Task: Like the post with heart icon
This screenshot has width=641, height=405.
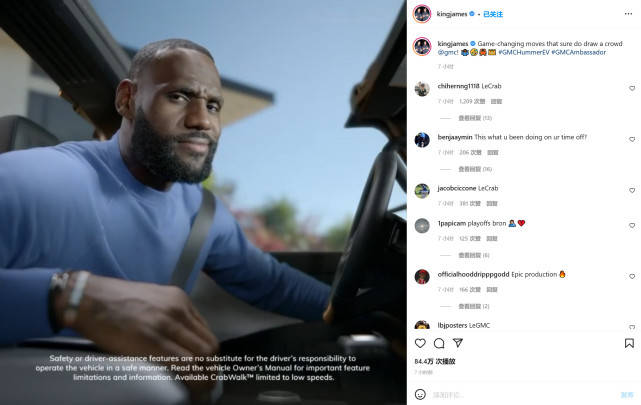Action: [420, 343]
